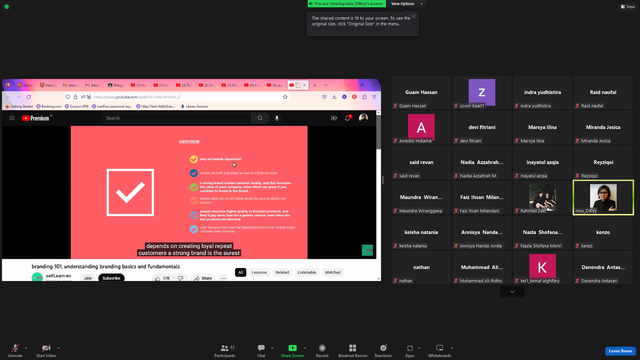Screen dimensions: 640x360
Task: Click the kell_kemal alghifary participant tile
Action: 542,268
